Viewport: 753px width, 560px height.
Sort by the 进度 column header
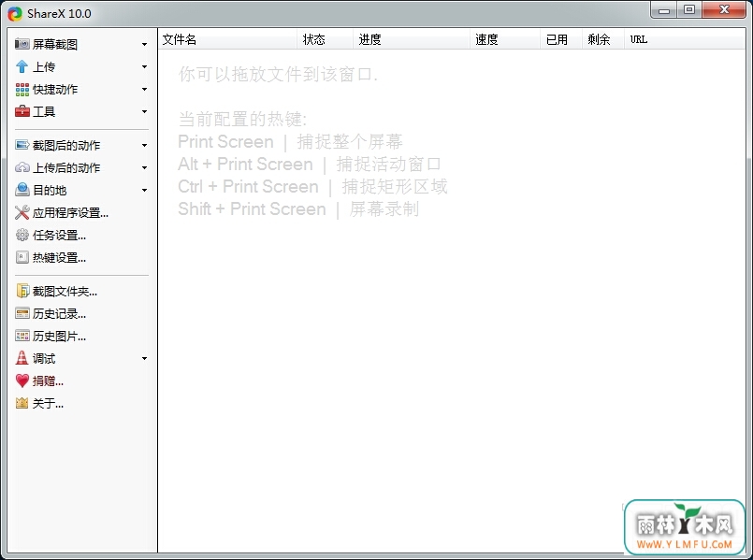click(412, 39)
